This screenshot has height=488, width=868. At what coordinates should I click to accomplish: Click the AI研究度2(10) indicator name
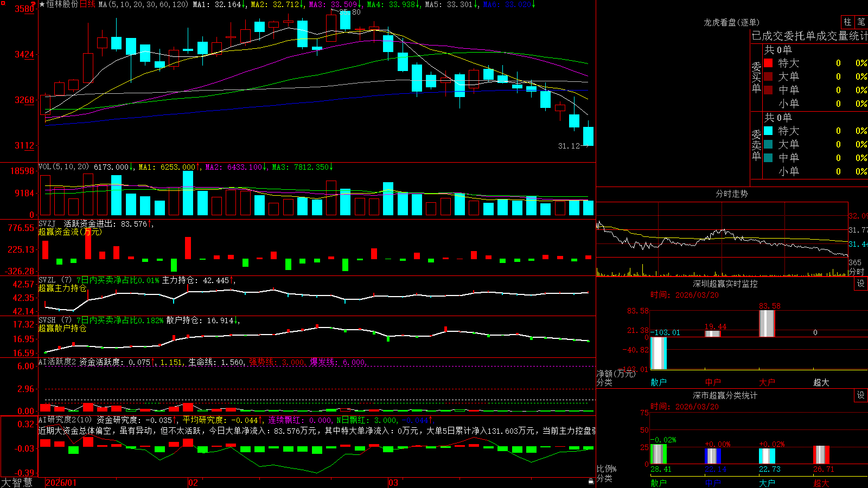66,420
